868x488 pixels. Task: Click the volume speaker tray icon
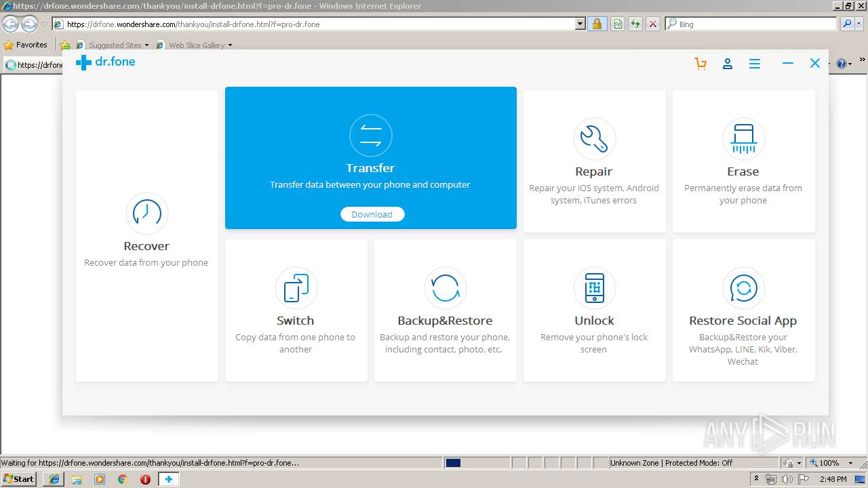pos(787,479)
